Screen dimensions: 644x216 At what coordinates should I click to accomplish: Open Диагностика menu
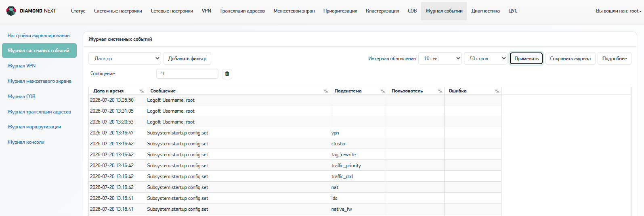coord(485,11)
